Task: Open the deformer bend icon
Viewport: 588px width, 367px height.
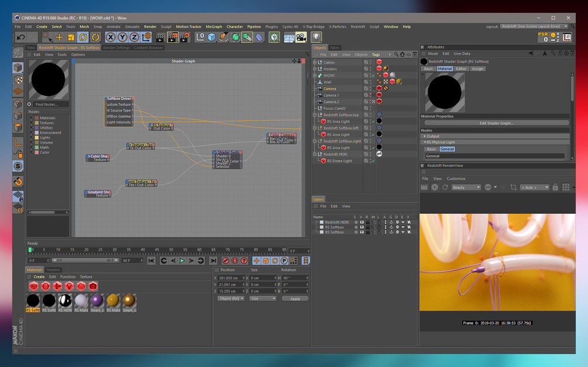Action: tap(260, 37)
